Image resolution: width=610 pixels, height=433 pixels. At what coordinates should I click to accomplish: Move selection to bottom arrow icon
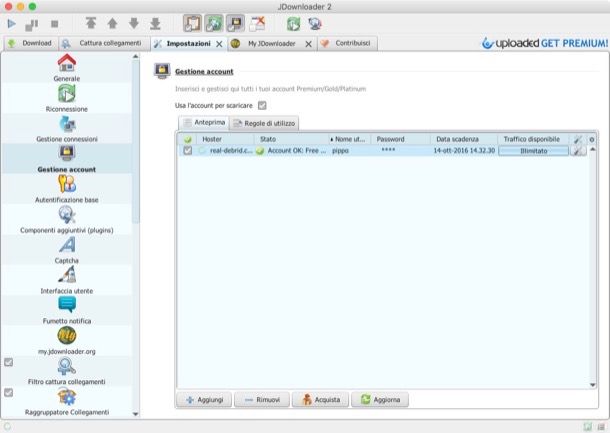[155, 23]
